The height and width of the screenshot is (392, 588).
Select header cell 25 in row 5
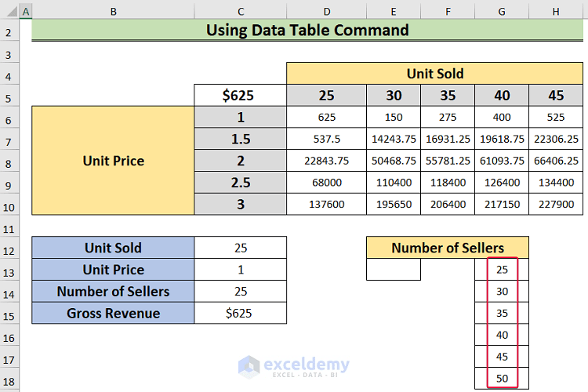click(327, 96)
